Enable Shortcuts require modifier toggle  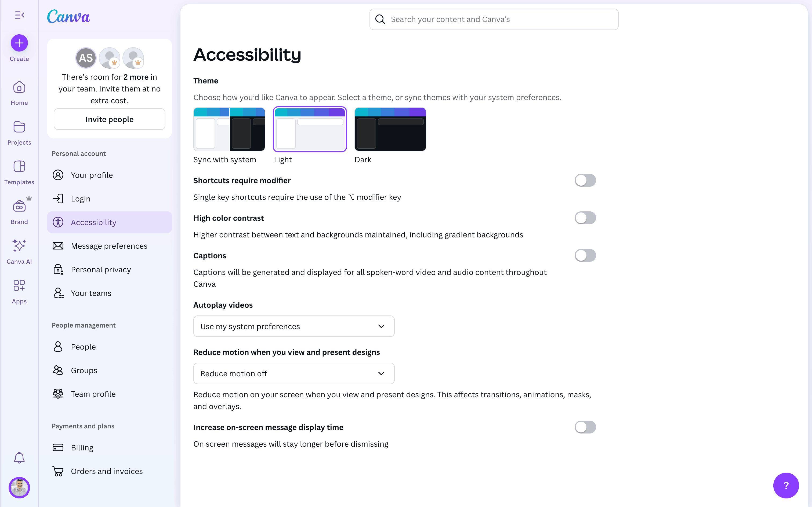point(585,180)
